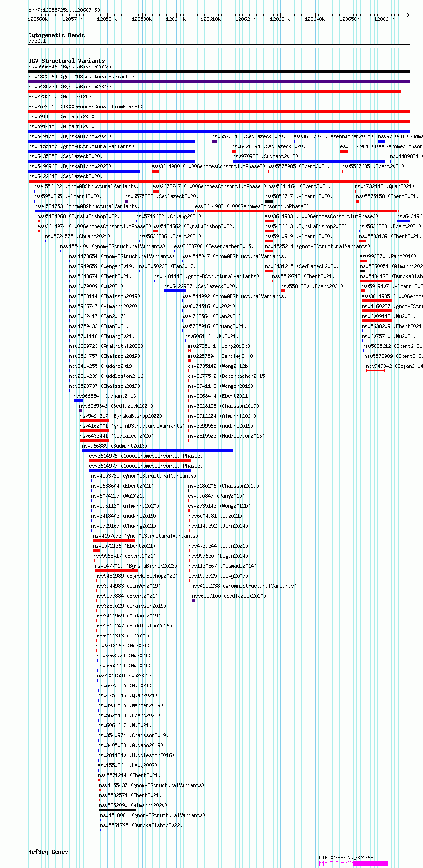This screenshot has height=868, width=423.
Task: Open nsv4155238 gnomADStructuralVariants label
Action: click(244, 586)
